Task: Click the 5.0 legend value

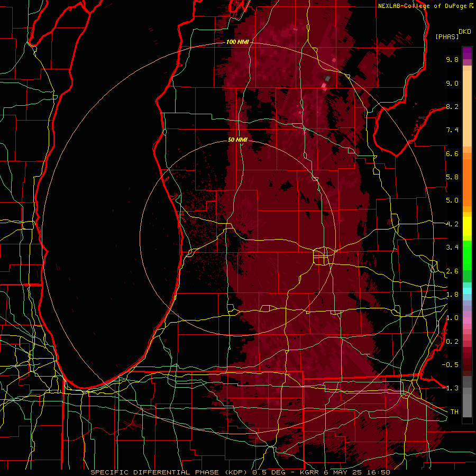Action: click(452, 200)
